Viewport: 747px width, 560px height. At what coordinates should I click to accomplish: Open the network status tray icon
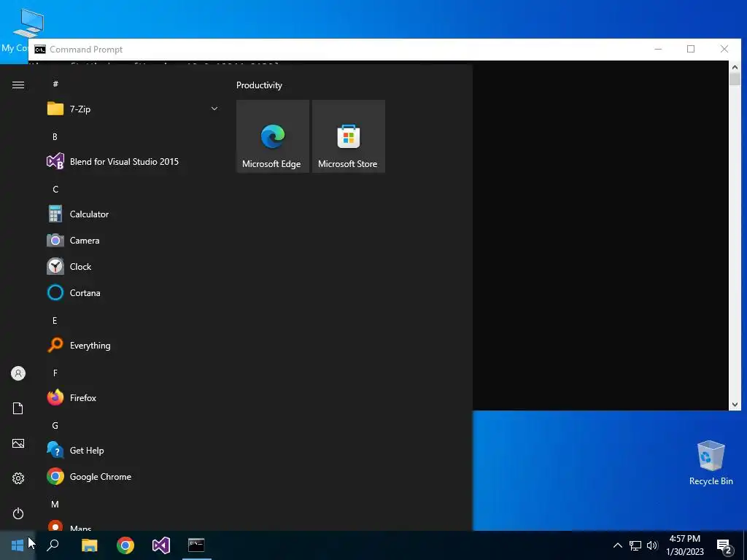pyautogui.click(x=635, y=545)
